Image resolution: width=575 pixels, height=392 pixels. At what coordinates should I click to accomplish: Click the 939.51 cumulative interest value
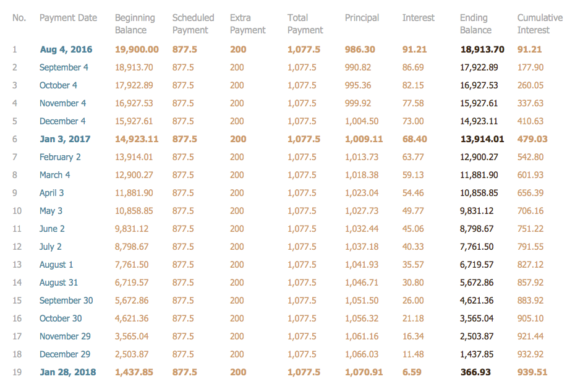point(532,372)
